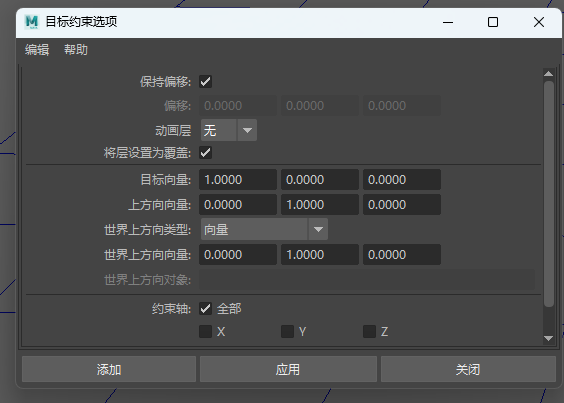Click the first disabled 偏移 field
Image resolution: width=564 pixels, height=403 pixels.
click(238, 106)
